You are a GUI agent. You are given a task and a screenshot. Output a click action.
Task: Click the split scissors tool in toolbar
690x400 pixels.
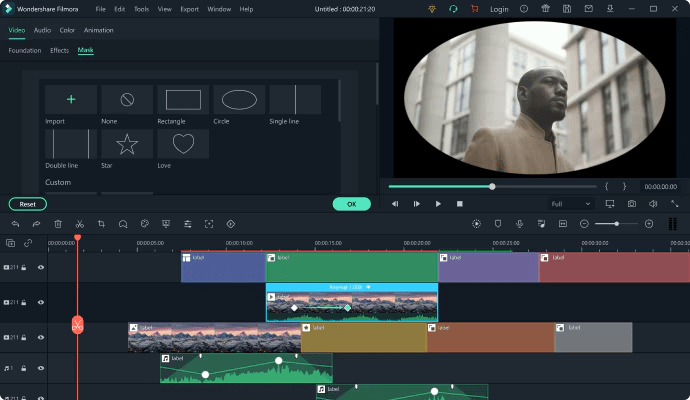tap(80, 224)
